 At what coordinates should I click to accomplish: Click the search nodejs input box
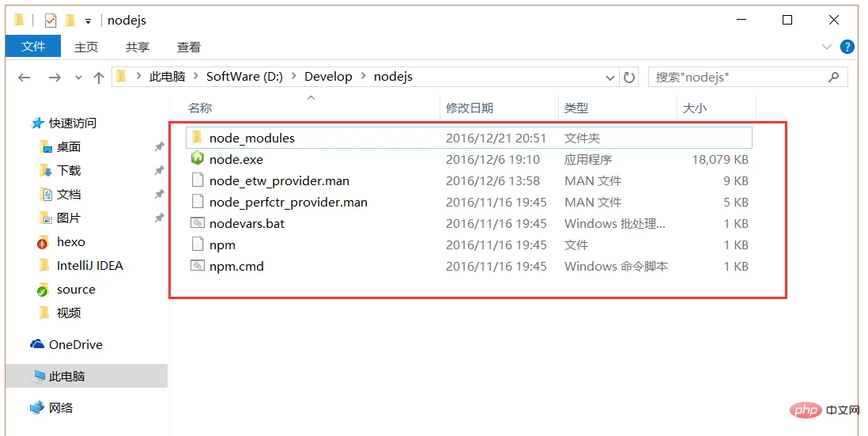tap(739, 77)
